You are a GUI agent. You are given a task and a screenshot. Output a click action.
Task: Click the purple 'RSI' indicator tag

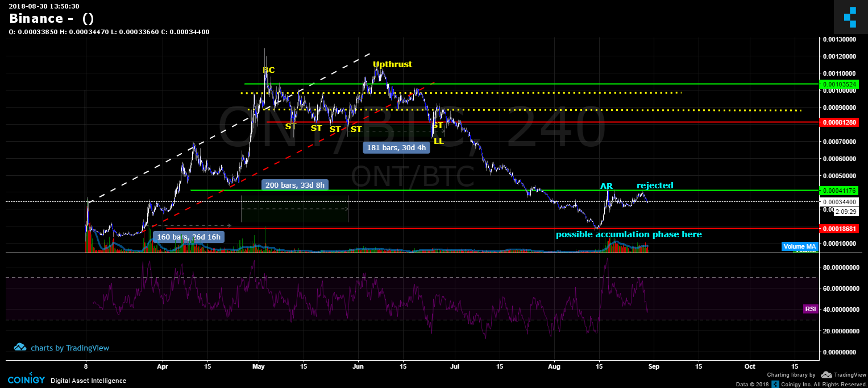point(811,309)
